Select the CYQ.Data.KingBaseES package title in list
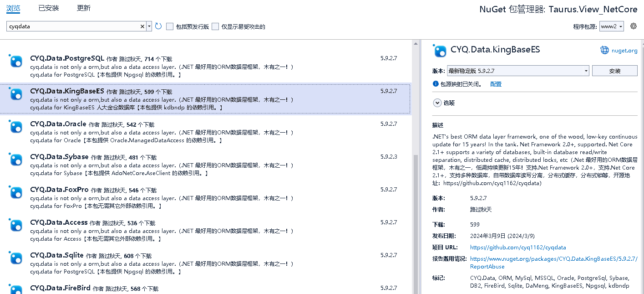This screenshot has height=294, width=644. [67, 91]
